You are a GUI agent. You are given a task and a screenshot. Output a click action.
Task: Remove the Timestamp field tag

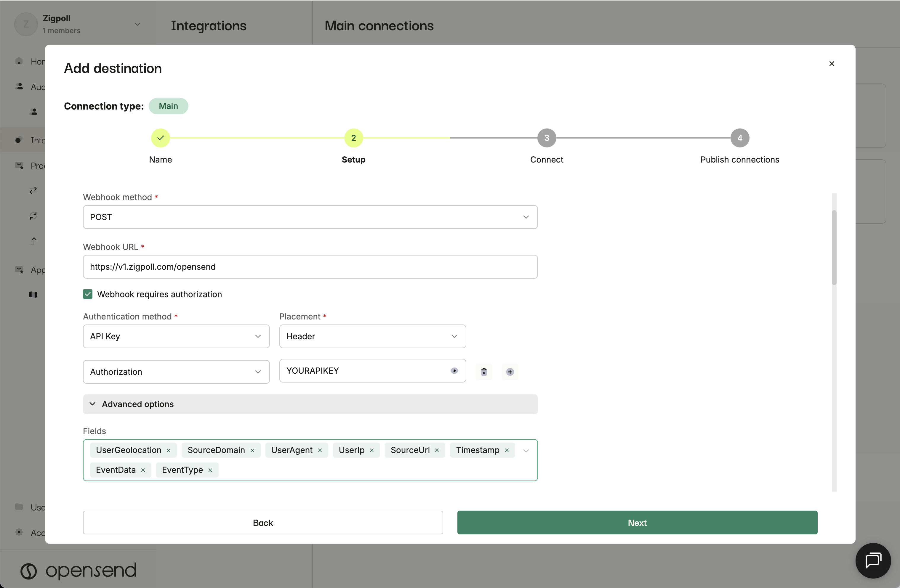507,450
